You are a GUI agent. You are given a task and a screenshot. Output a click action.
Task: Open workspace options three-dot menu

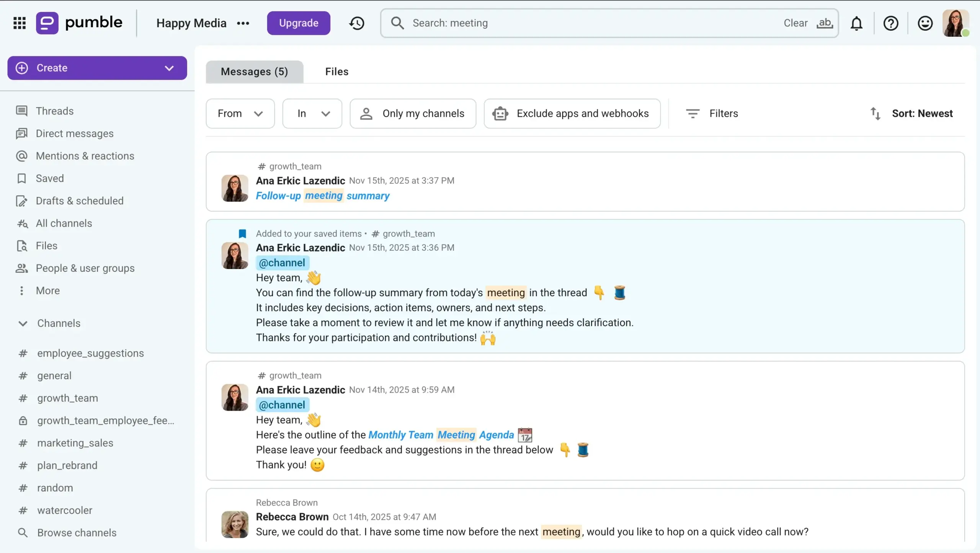click(243, 23)
